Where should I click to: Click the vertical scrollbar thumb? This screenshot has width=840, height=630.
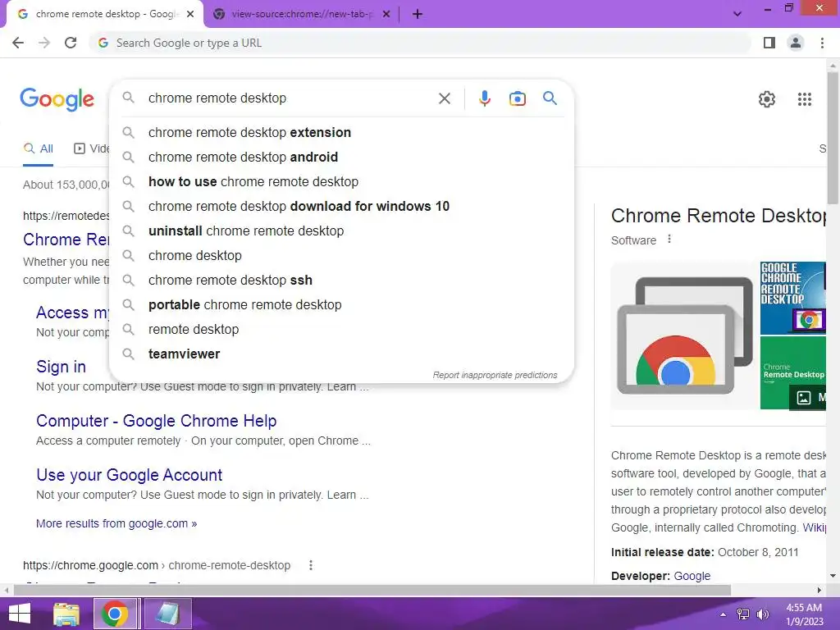(x=833, y=138)
